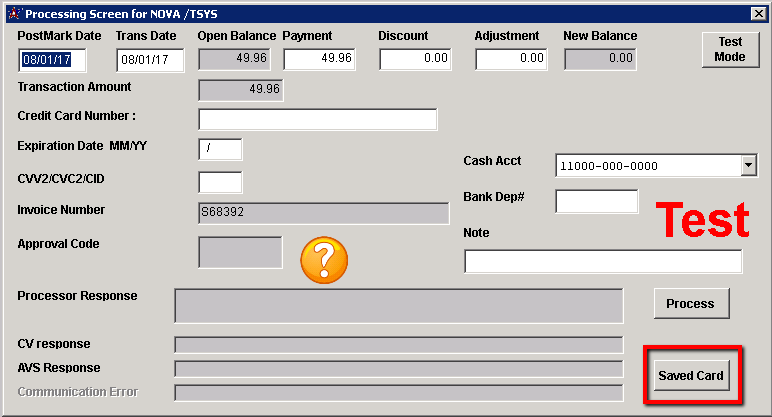Viewport: 772px width, 417px height.
Task: Click the Processor Response text area
Action: [x=398, y=306]
